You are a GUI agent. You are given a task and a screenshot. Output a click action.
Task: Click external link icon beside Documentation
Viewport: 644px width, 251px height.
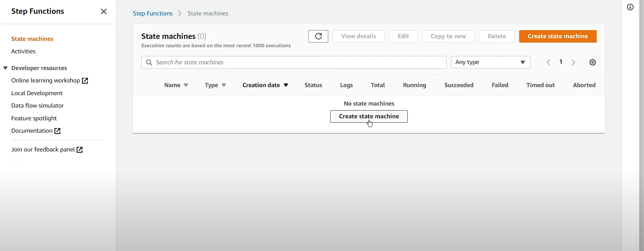tap(57, 131)
